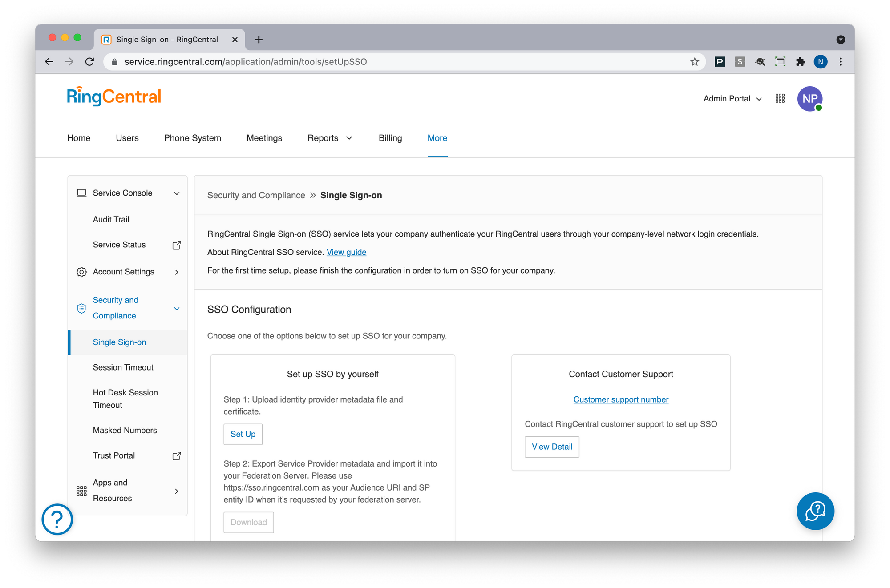Click the screen capture extension icon
Image resolution: width=890 pixels, height=588 pixels.
(x=780, y=62)
